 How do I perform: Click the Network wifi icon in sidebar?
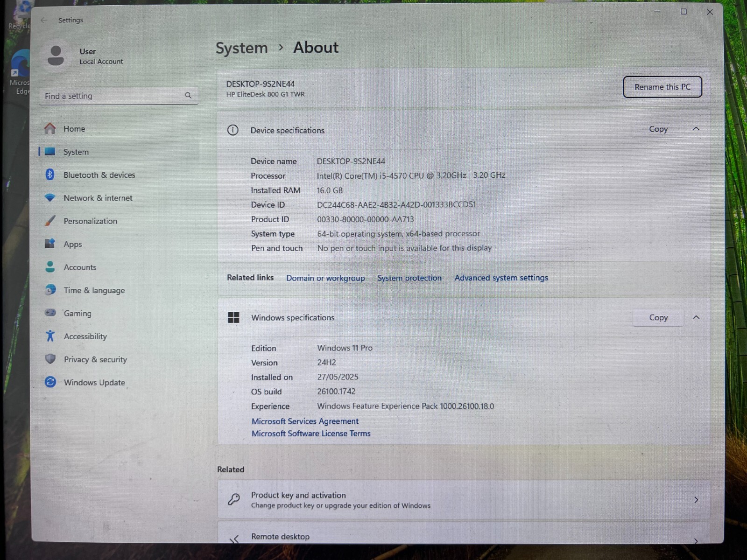[50, 197]
